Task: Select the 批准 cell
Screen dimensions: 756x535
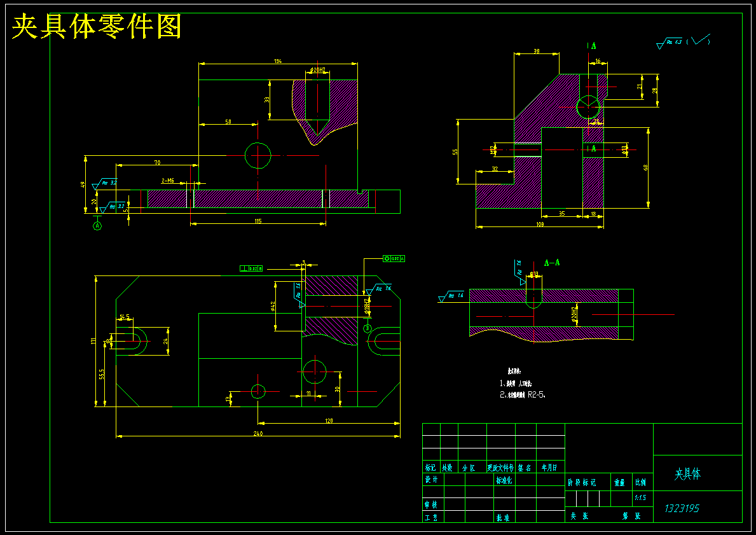Action: 504,517
